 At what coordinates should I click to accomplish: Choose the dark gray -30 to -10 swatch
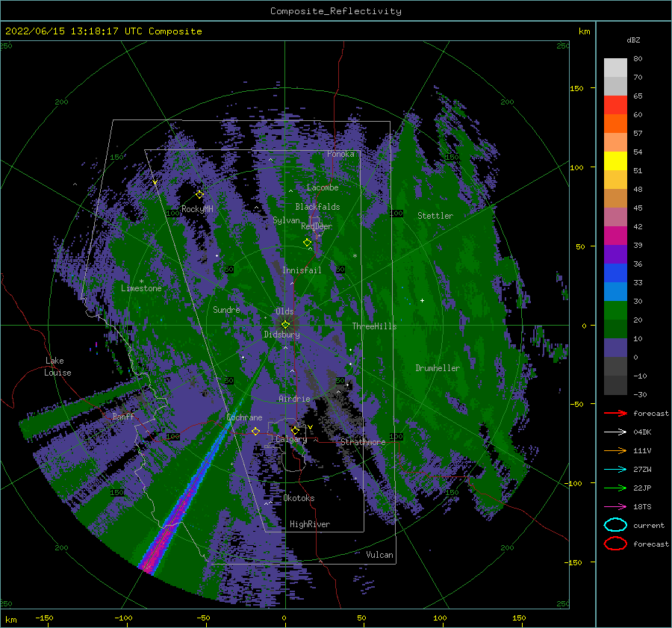(615, 385)
